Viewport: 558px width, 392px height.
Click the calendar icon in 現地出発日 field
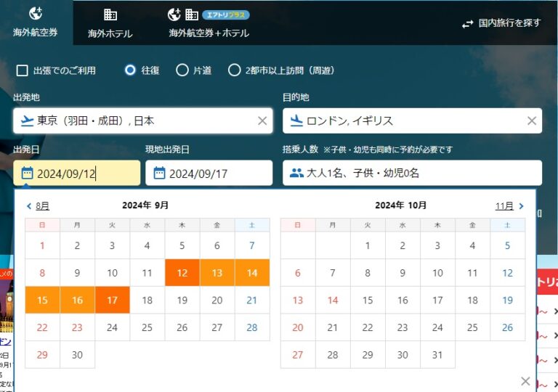[x=159, y=173]
